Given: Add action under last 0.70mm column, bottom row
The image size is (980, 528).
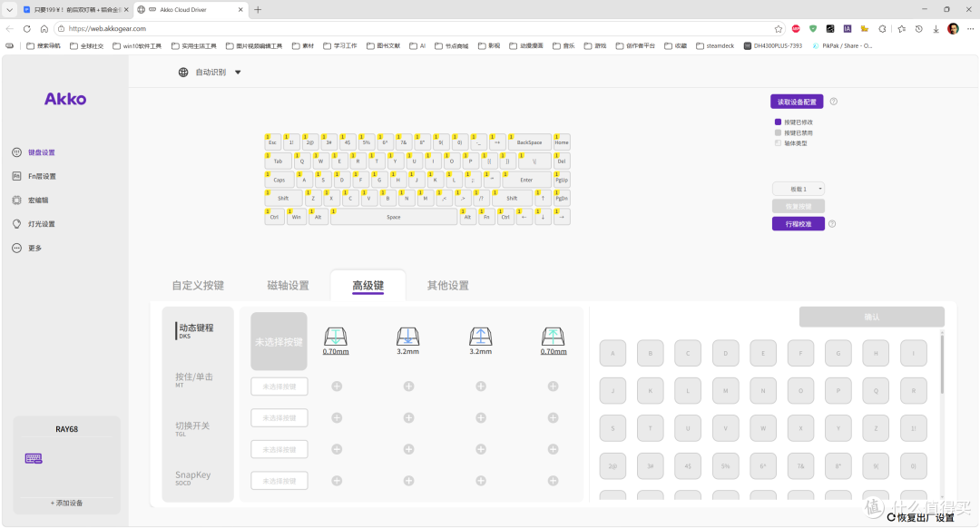Looking at the screenshot, I should click(x=554, y=481).
